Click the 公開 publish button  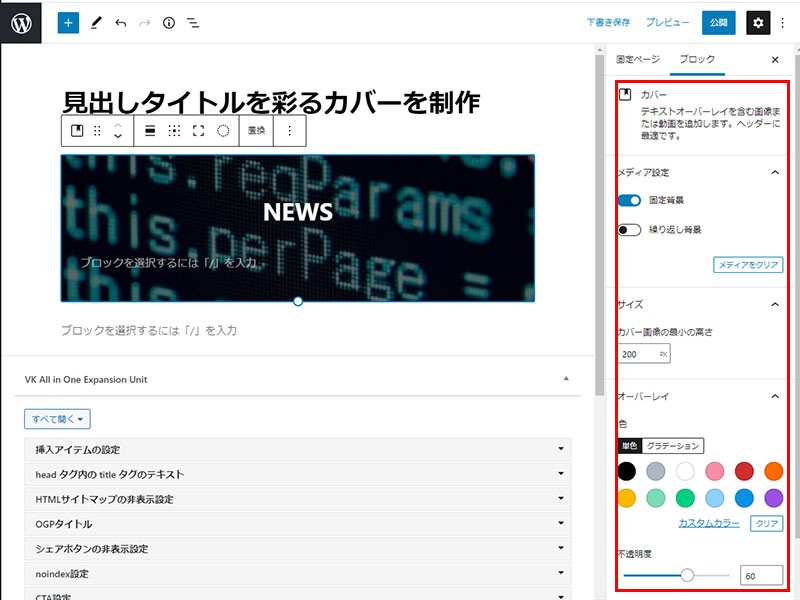[717, 22]
